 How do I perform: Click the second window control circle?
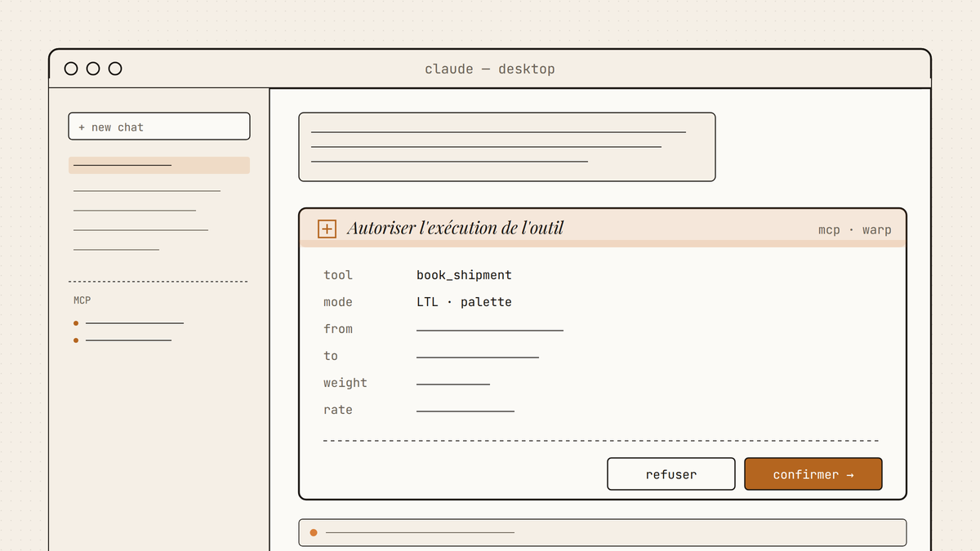point(93,69)
